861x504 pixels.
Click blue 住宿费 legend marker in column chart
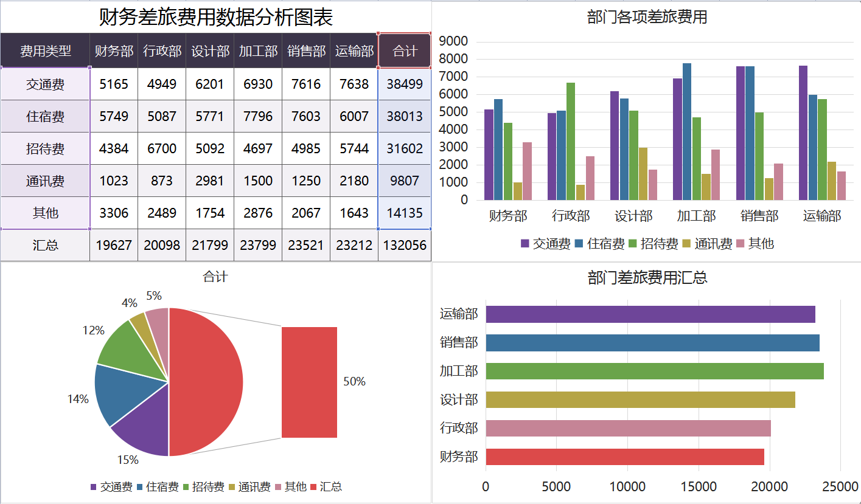(579, 244)
